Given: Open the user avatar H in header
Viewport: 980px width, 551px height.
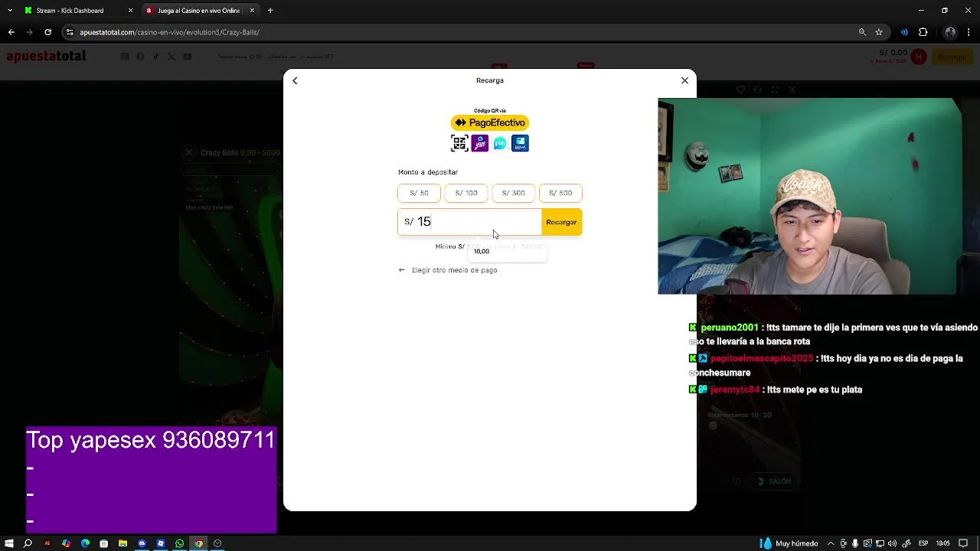Looking at the screenshot, I should point(919,57).
